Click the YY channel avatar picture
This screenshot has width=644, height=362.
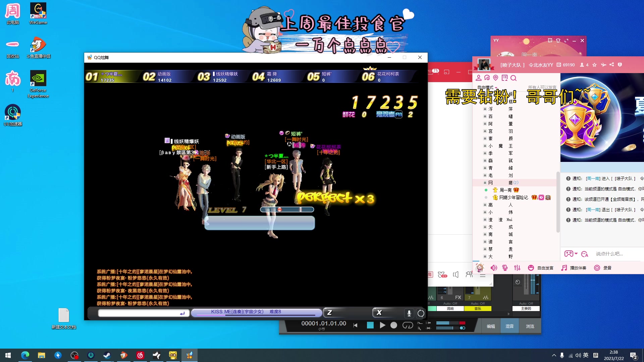[484, 64]
